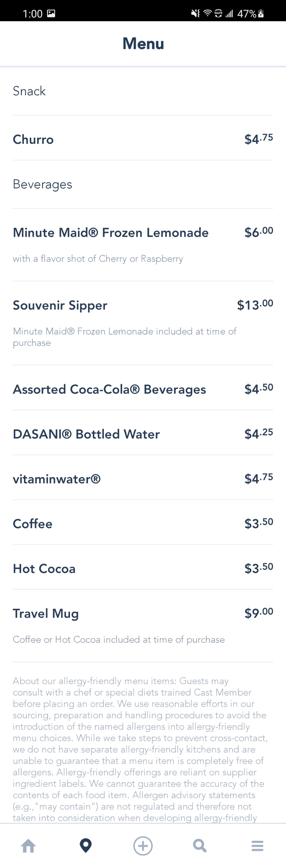Tap the Wi-Fi icon in status bar
This screenshot has width=286, height=868.
coord(207,14)
